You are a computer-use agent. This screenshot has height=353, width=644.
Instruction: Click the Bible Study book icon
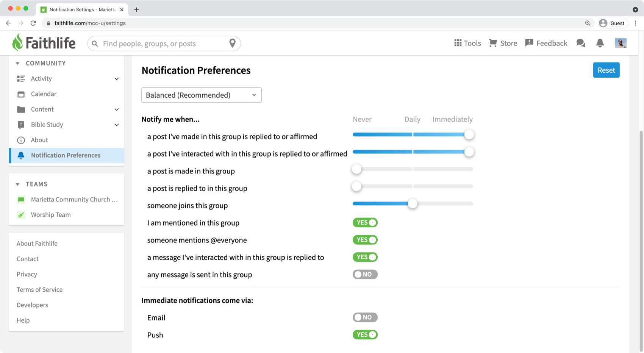coord(21,125)
